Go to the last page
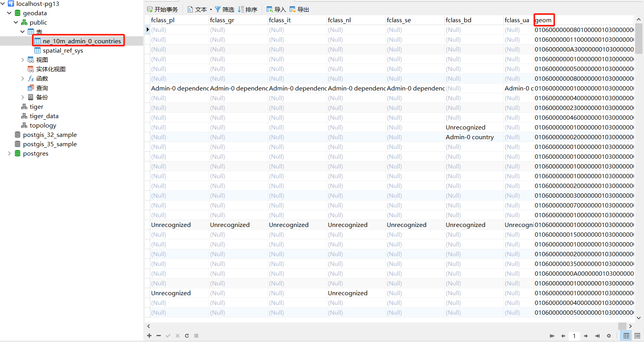644x342 pixels. pos(597,336)
